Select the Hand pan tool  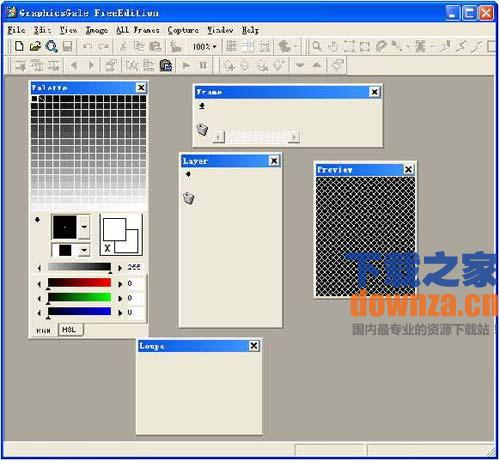click(333, 46)
